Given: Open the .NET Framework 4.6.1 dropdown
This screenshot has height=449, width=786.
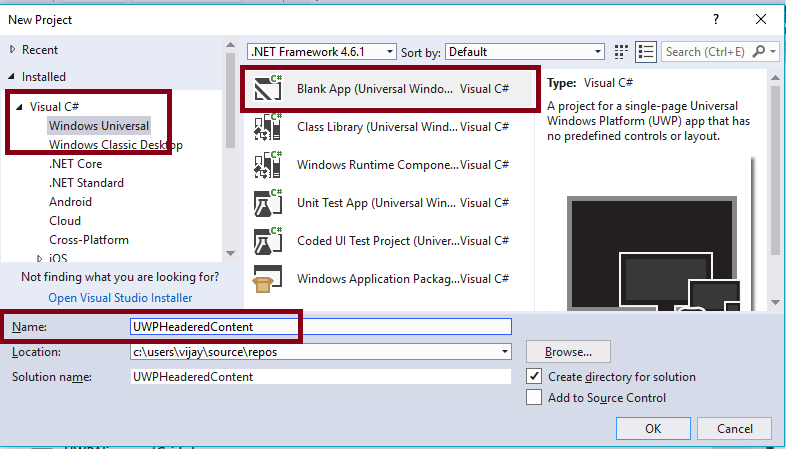Looking at the screenshot, I should (x=321, y=52).
